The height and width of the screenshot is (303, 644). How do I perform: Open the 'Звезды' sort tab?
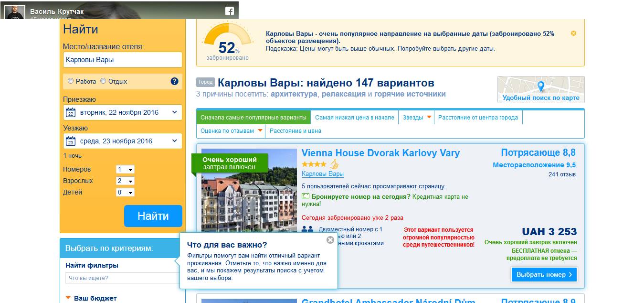416,118
